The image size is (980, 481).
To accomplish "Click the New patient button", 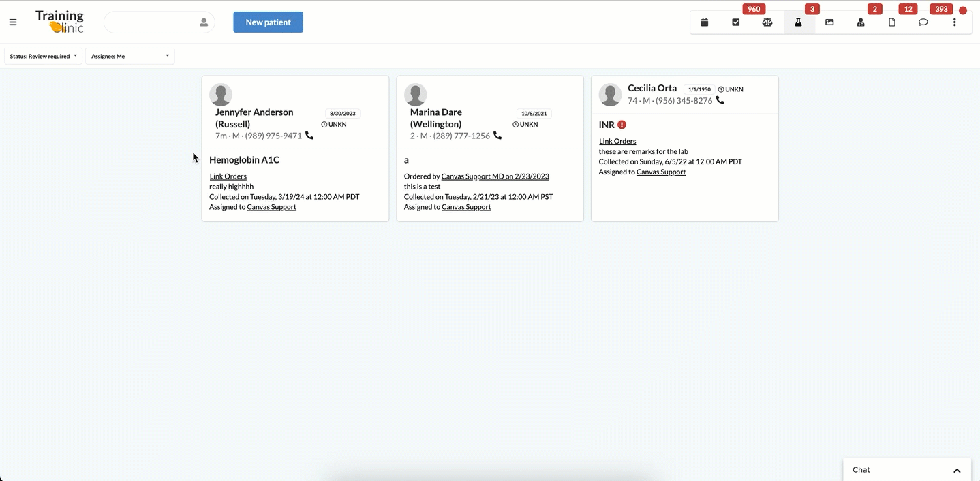I will coord(268,22).
